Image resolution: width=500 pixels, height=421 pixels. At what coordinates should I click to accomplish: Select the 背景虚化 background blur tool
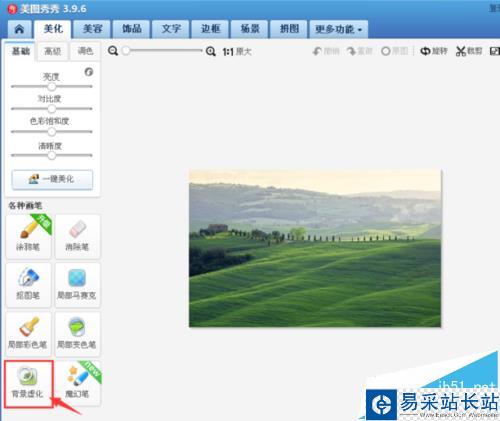pyautogui.click(x=28, y=383)
